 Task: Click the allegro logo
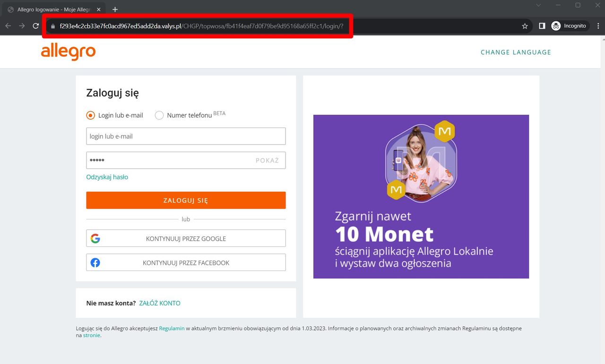point(69,52)
